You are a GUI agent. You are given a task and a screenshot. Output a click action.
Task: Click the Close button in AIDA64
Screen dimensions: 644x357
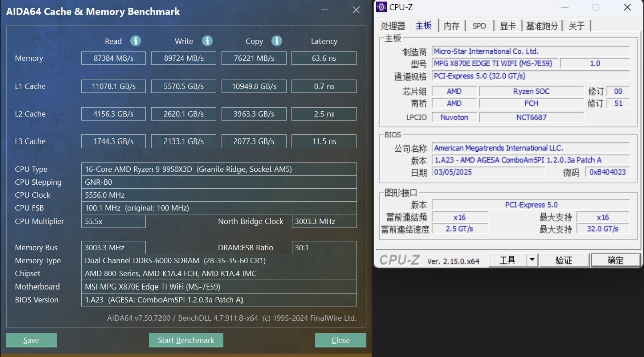[341, 340]
